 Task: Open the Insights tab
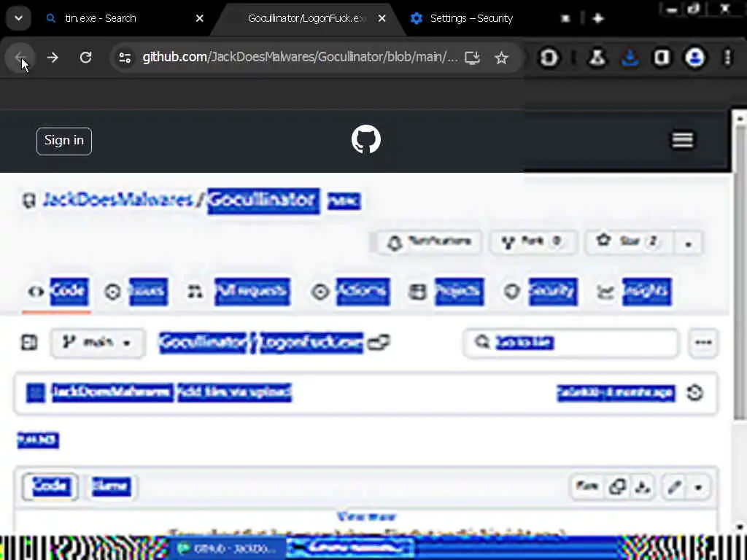(x=634, y=291)
